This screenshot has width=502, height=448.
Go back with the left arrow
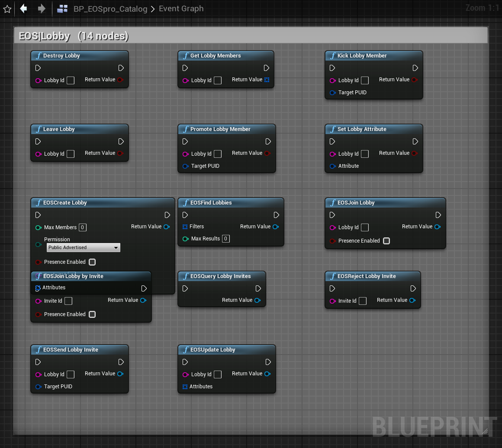(23, 9)
